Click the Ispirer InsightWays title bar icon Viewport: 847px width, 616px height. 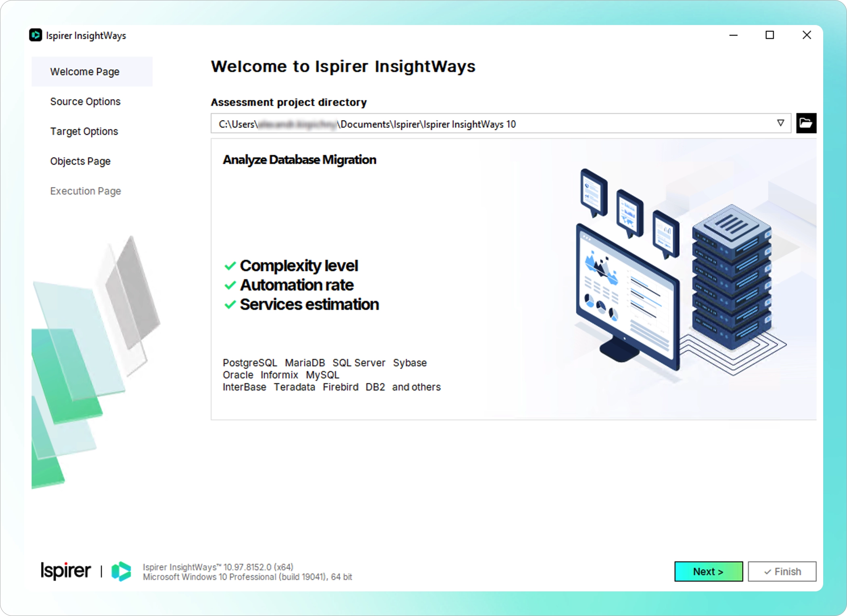click(36, 35)
